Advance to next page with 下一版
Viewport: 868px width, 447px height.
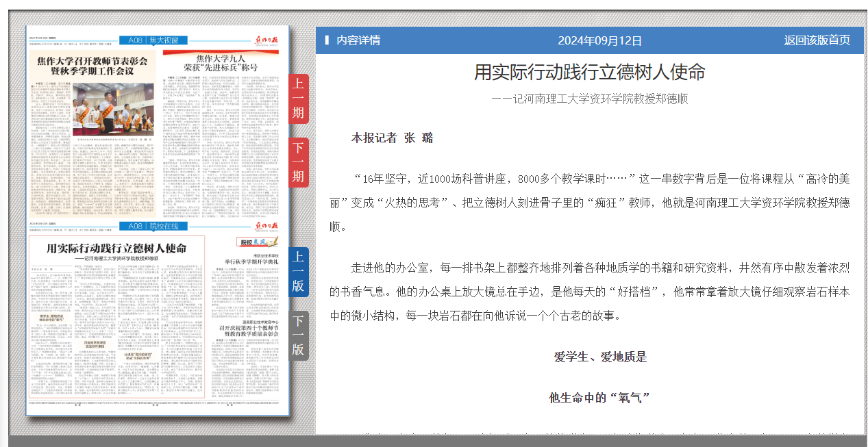point(298,335)
